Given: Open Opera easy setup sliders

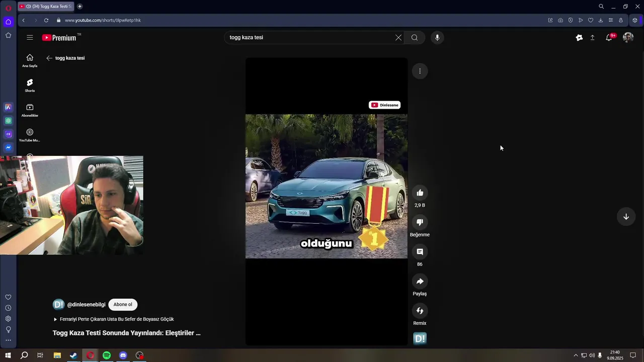Looking at the screenshot, I should (x=611, y=20).
